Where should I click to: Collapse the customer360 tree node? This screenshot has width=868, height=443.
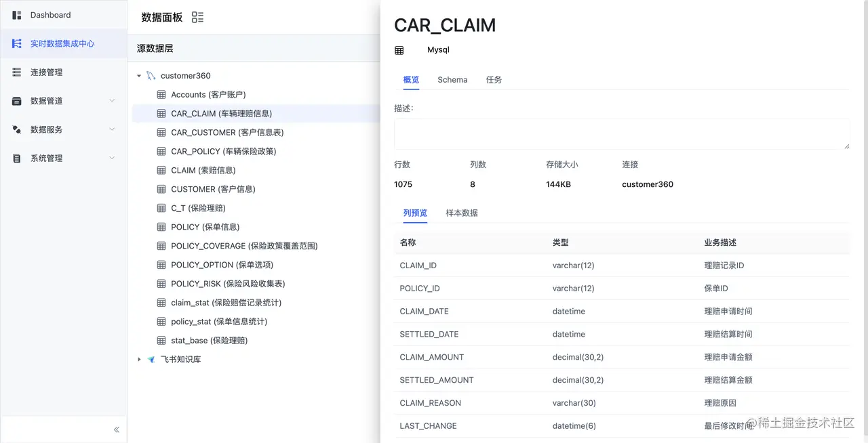click(139, 76)
